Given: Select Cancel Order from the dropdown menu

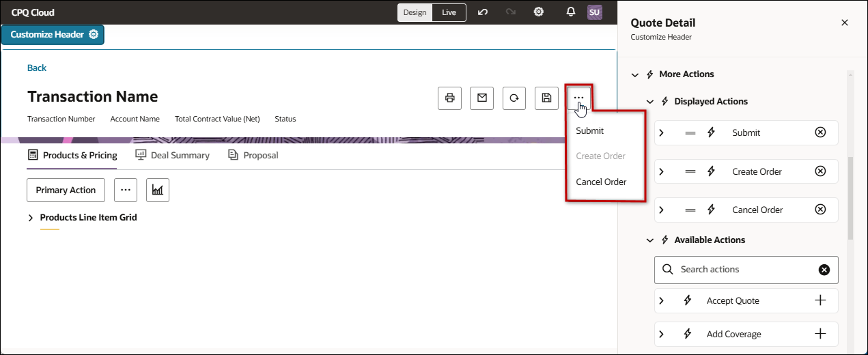Looking at the screenshot, I should pos(601,182).
